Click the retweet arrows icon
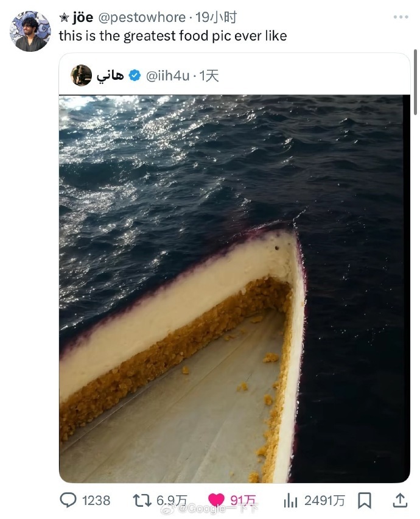This screenshot has width=420, height=519. pyautogui.click(x=142, y=500)
